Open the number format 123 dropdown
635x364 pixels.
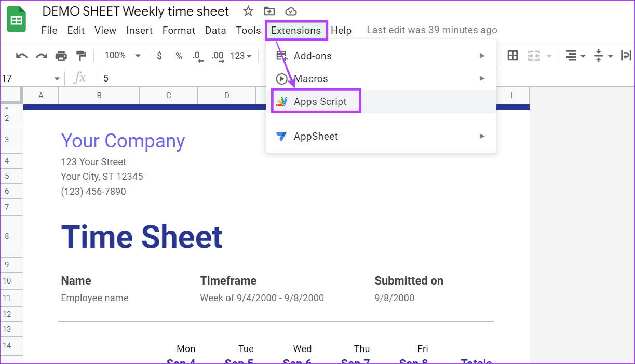(x=240, y=56)
